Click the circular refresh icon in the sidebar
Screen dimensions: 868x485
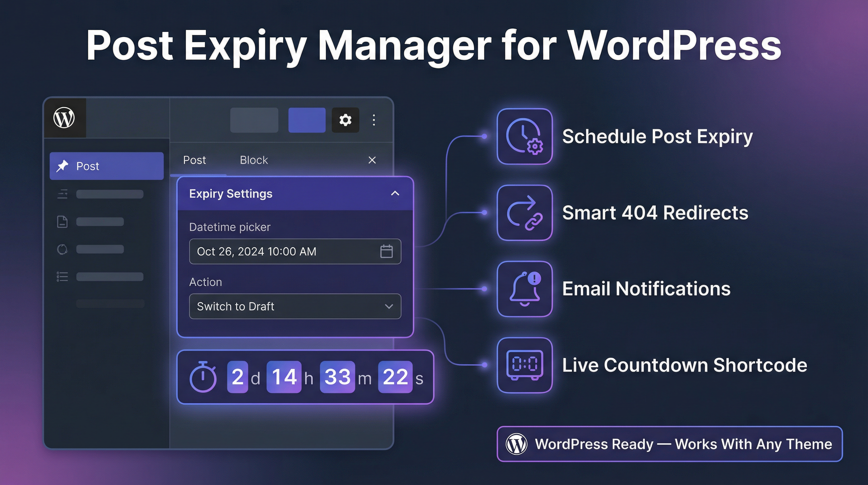[x=62, y=249]
